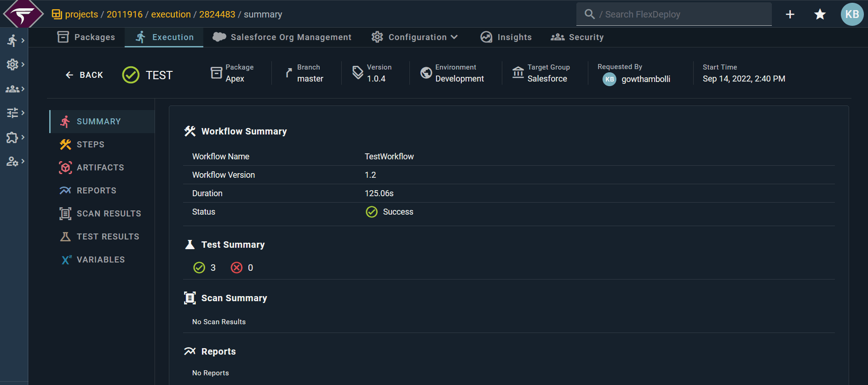Click the plus icon in the top bar

tap(790, 14)
